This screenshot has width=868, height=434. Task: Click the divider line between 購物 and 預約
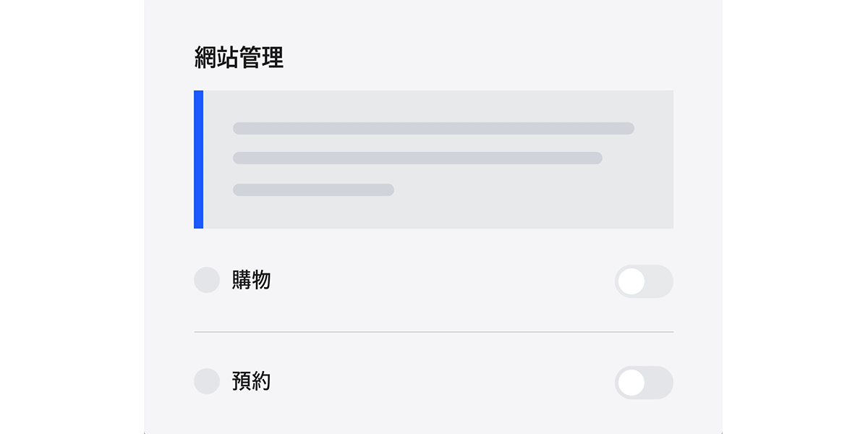point(433,332)
